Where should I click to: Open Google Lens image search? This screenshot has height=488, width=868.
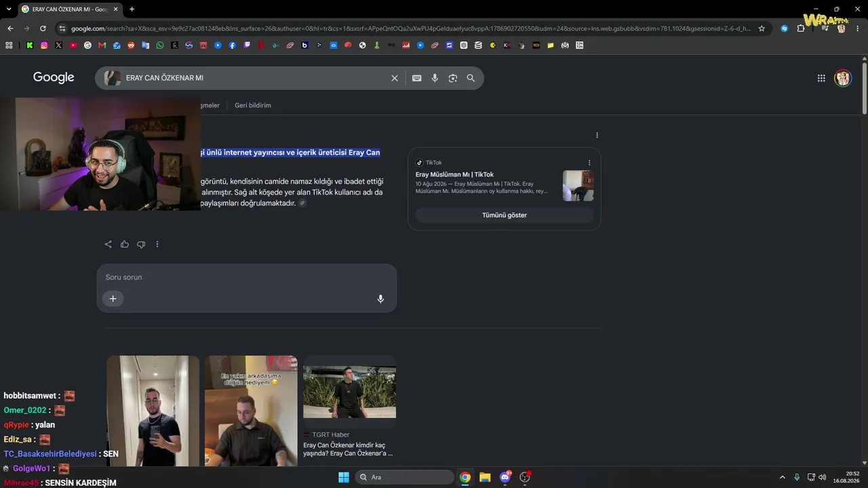[453, 78]
